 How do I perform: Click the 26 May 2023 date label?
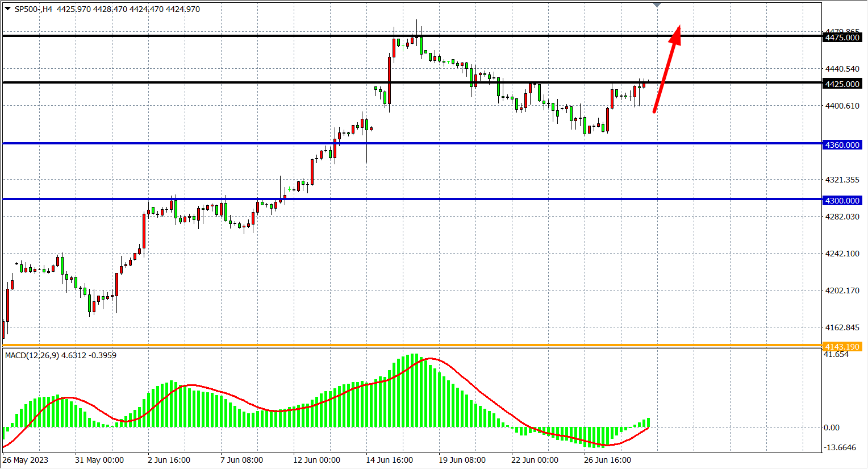tap(26, 460)
